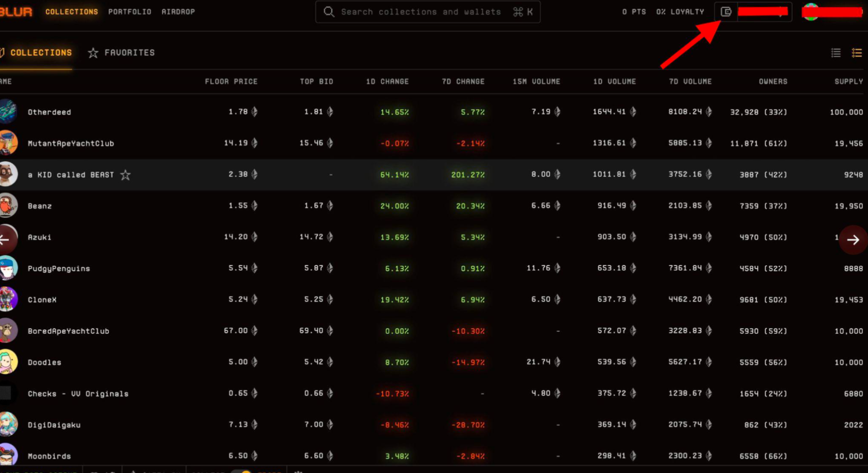This screenshot has height=473, width=868.
Task: Click the magnifier search icon
Action: [x=329, y=12]
